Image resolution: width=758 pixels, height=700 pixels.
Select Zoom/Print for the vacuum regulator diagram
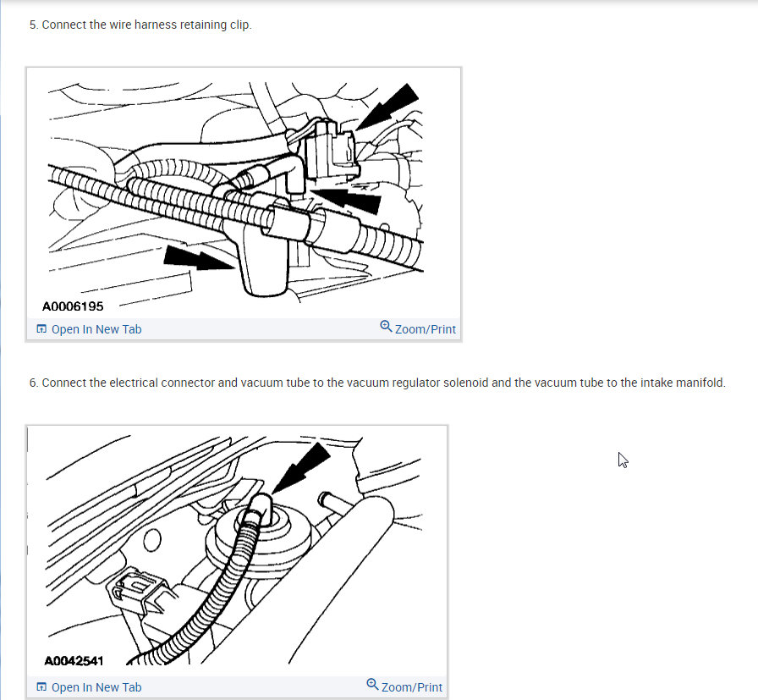pyautogui.click(x=404, y=686)
